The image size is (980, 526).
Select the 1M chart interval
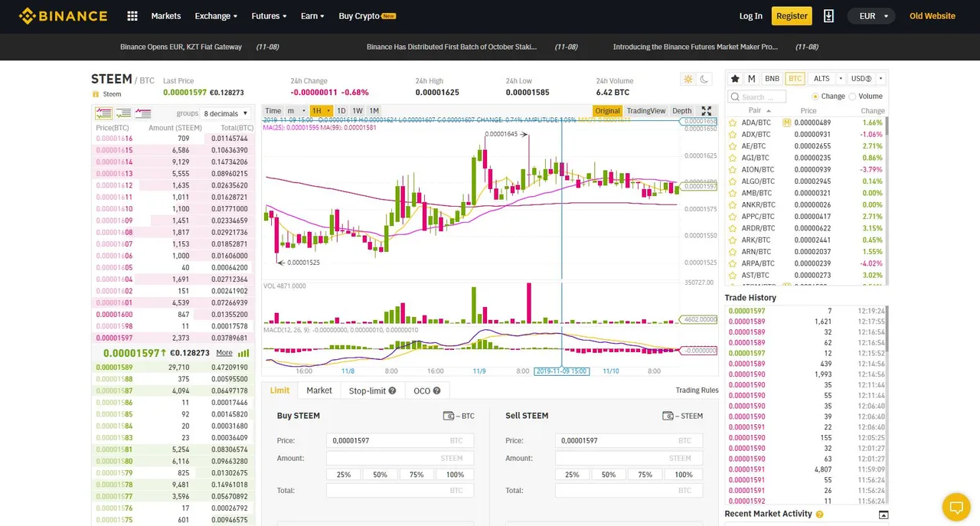pyautogui.click(x=374, y=111)
